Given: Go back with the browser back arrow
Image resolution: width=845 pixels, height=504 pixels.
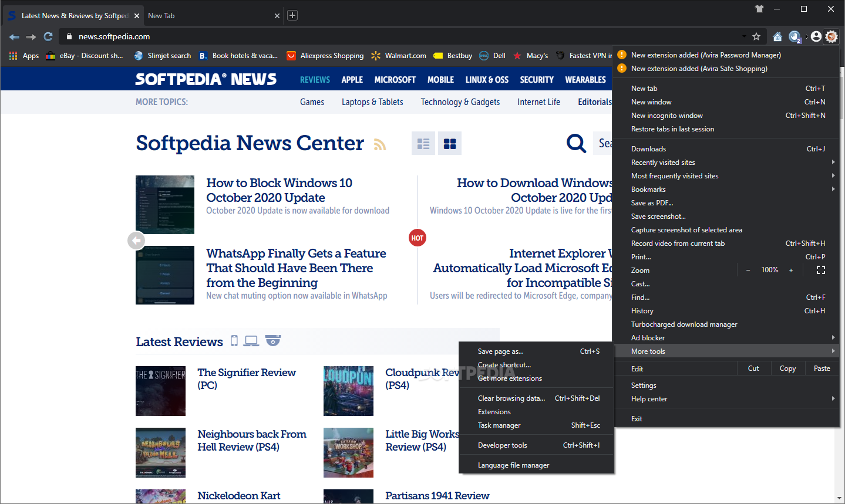Looking at the screenshot, I should (x=14, y=36).
